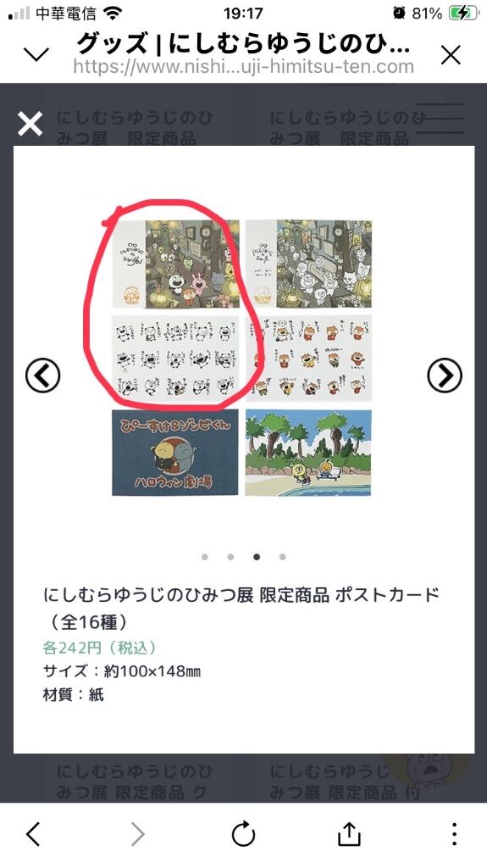Viewport: 487px width, 868px height.
Task: Select the first carousel dot
Action: coord(205,557)
